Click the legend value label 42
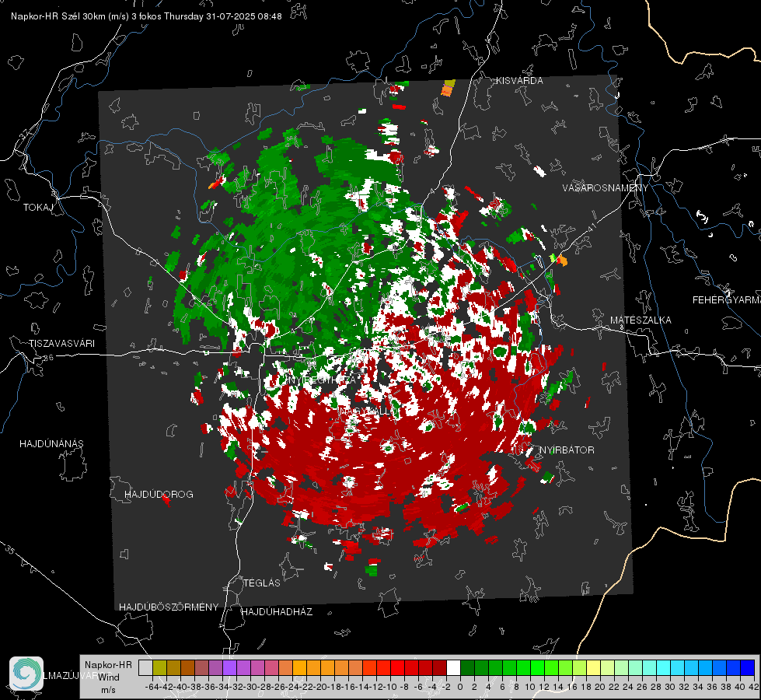 [x=753, y=687]
